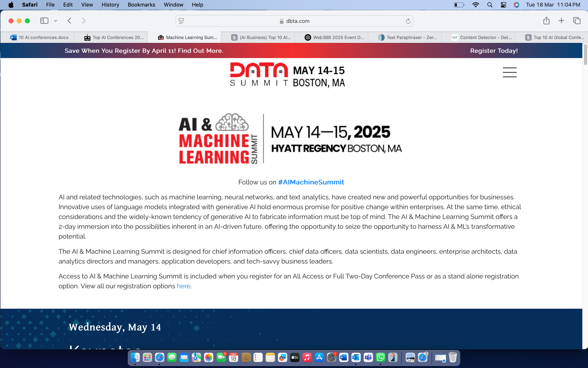Check the battery status icon

point(459,5)
